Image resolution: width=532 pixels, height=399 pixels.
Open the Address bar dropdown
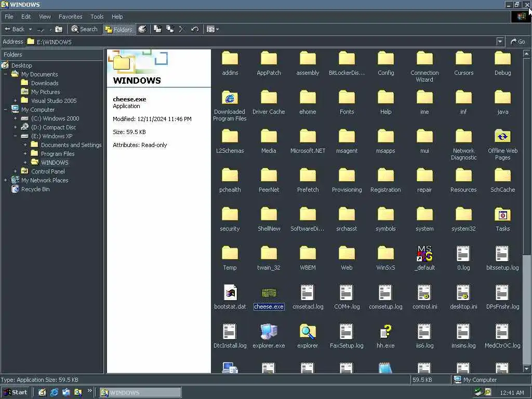pyautogui.click(x=500, y=42)
